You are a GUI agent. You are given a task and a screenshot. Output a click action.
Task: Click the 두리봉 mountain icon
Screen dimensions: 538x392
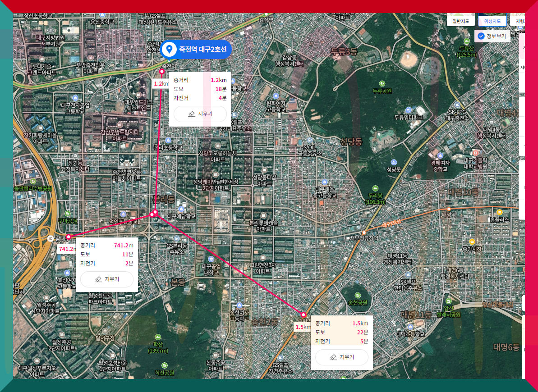(375, 188)
